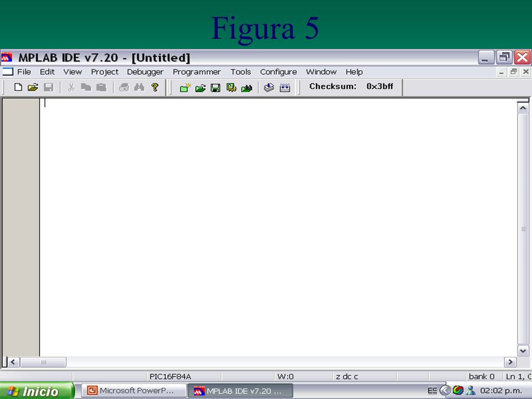Click the vertical scrollbar up arrow

(523, 108)
